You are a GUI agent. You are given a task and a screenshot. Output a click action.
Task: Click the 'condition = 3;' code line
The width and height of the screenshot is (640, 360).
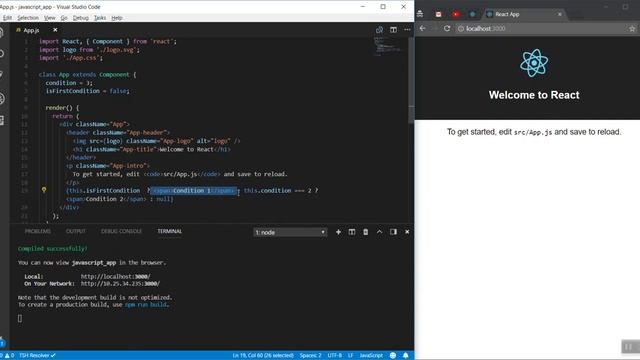point(69,83)
